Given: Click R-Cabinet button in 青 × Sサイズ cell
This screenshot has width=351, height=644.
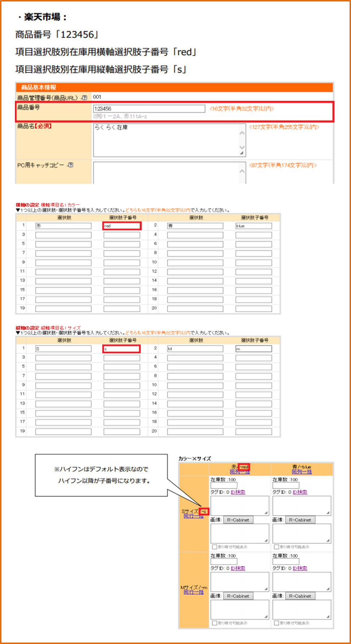Looking at the screenshot, I should click(x=300, y=520).
